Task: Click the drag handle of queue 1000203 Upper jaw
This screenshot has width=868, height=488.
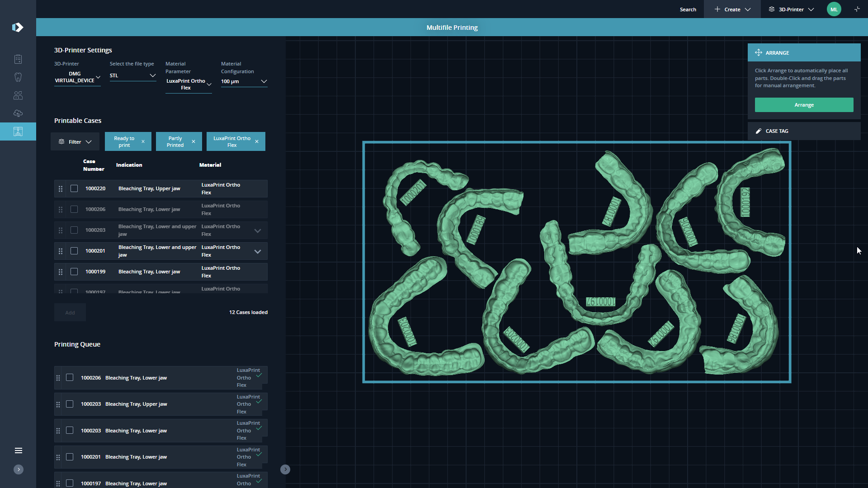Action: coord(58,404)
